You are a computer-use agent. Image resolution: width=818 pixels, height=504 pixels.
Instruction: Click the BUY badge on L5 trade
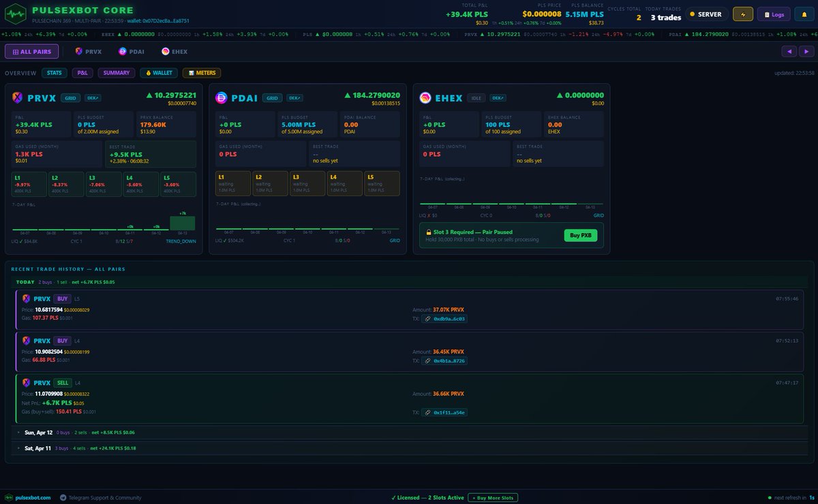(x=62, y=298)
